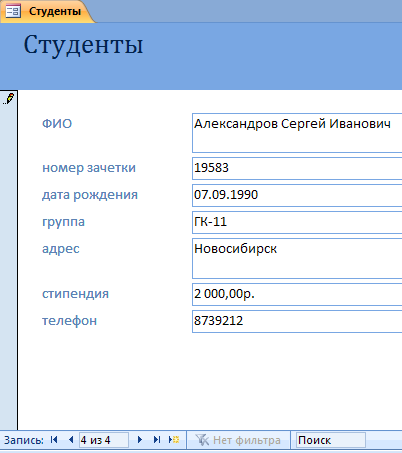
Task: Click the группа label
Action: coord(63,222)
